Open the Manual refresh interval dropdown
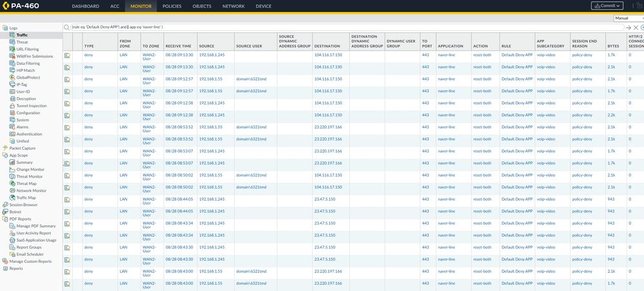 coord(629,18)
